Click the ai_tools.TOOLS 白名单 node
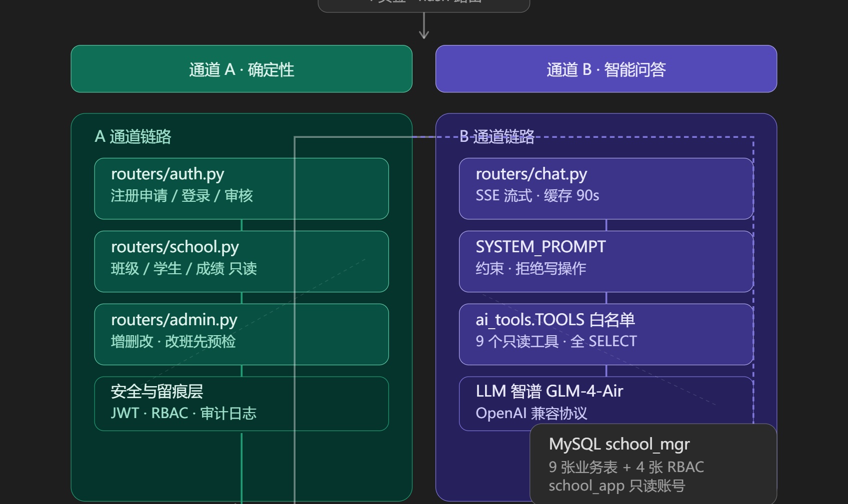Viewport: 848px width, 504px height. [606, 335]
